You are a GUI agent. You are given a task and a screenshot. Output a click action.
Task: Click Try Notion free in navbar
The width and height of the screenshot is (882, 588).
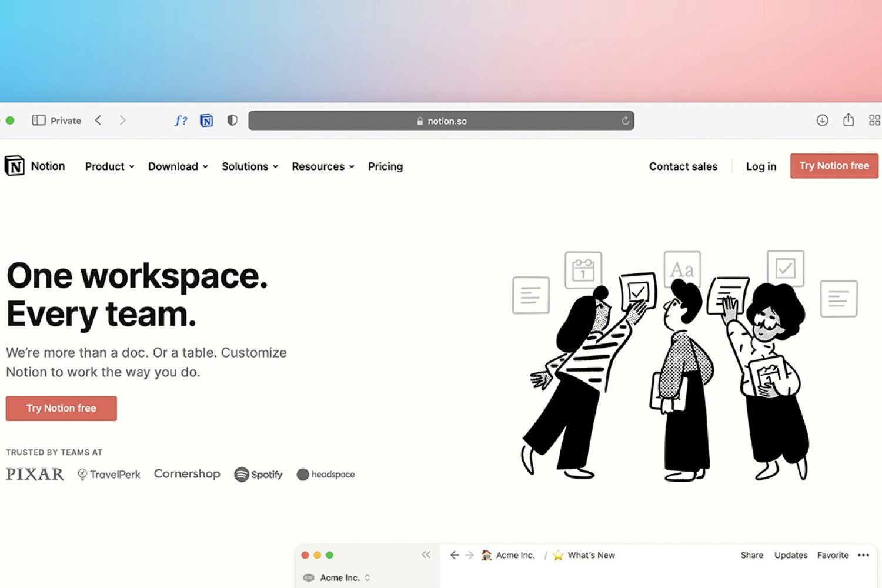(834, 166)
